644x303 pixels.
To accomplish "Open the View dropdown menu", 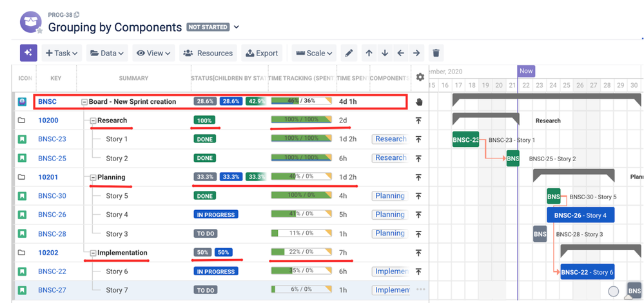I will [x=153, y=53].
